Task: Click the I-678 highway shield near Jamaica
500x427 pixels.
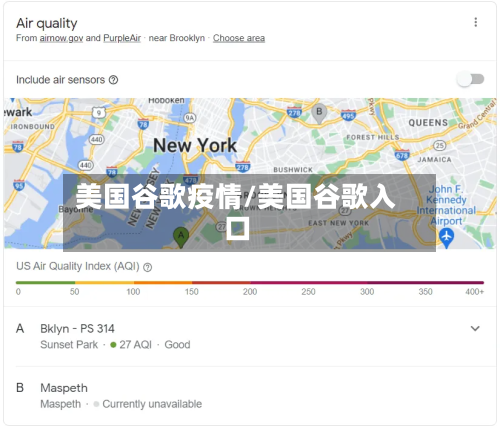Action: [x=402, y=155]
